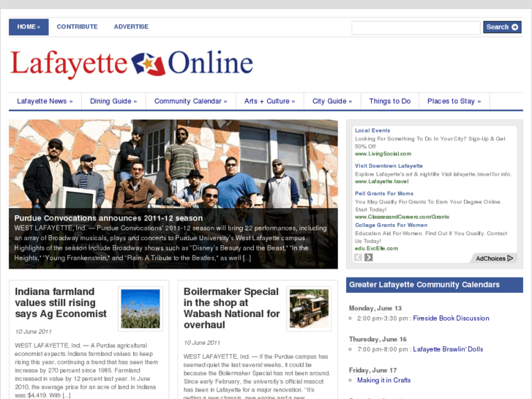Click the Thursday, June 16 date label
This screenshot has width=532, height=399.
(x=378, y=339)
